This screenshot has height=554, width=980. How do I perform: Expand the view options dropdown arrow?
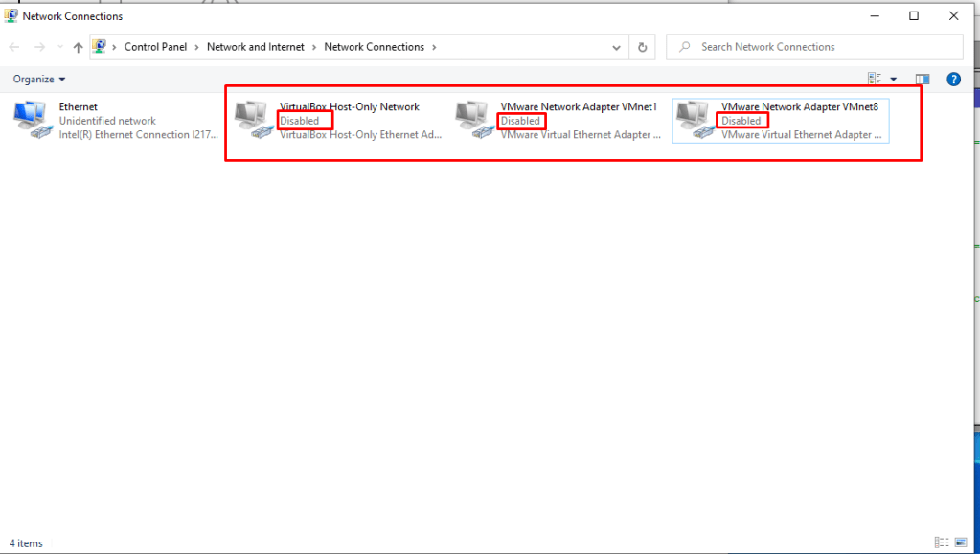pyautogui.click(x=894, y=80)
